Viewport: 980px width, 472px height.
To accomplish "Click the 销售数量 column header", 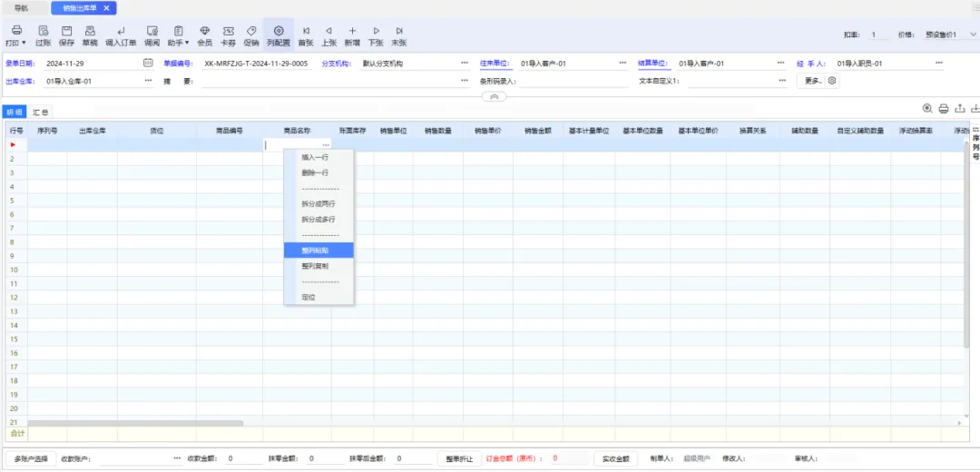I will click(x=437, y=131).
